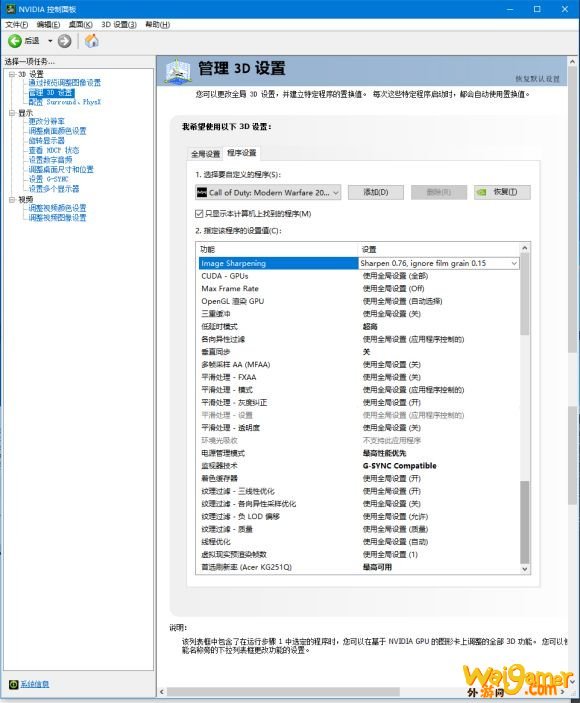Screen dimensions: 580x703
Task: Click the 功能 column header
Action: (278, 249)
